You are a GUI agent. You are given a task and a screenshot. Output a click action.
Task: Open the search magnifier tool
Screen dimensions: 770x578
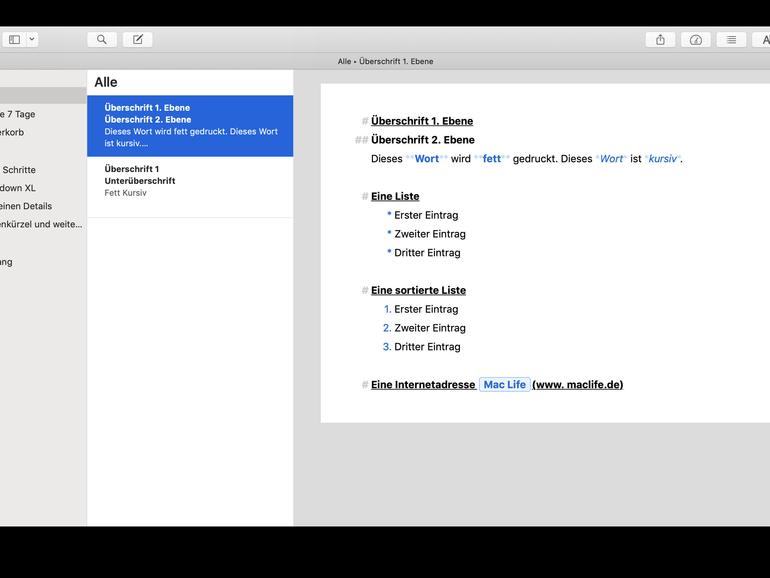(x=102, y=40)
